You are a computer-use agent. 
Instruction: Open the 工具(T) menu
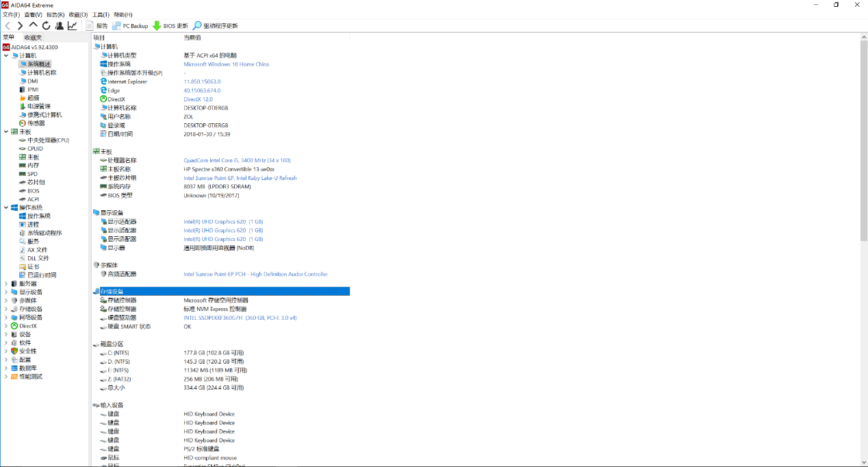(101, 14)
